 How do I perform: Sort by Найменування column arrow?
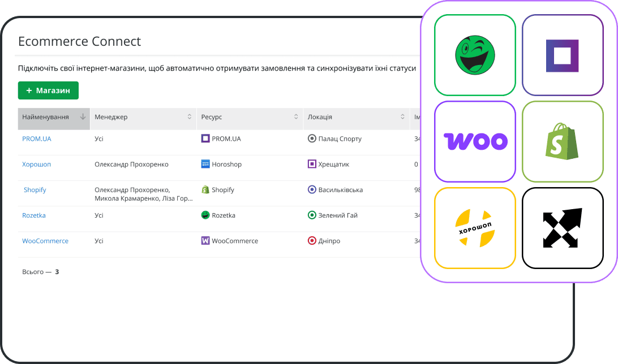click(x=83, y=117)
